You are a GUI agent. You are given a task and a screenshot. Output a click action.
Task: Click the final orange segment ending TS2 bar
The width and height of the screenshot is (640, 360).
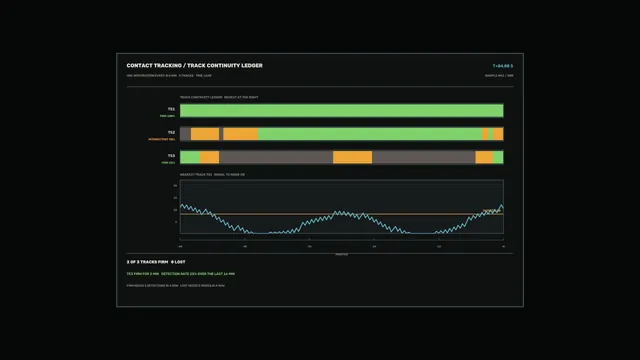coord(498,134)
